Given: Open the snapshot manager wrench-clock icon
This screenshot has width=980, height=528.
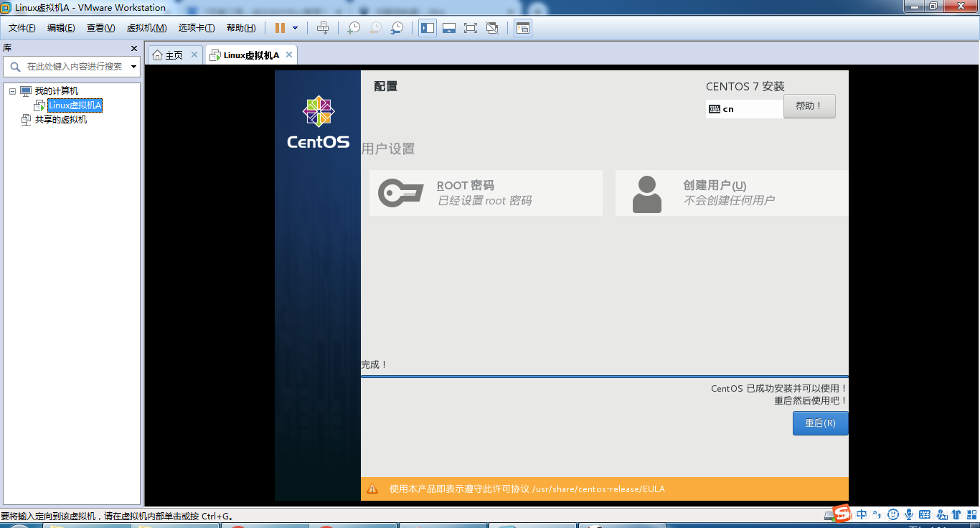Looking at the screenshot, I should [x=397, y=28].
